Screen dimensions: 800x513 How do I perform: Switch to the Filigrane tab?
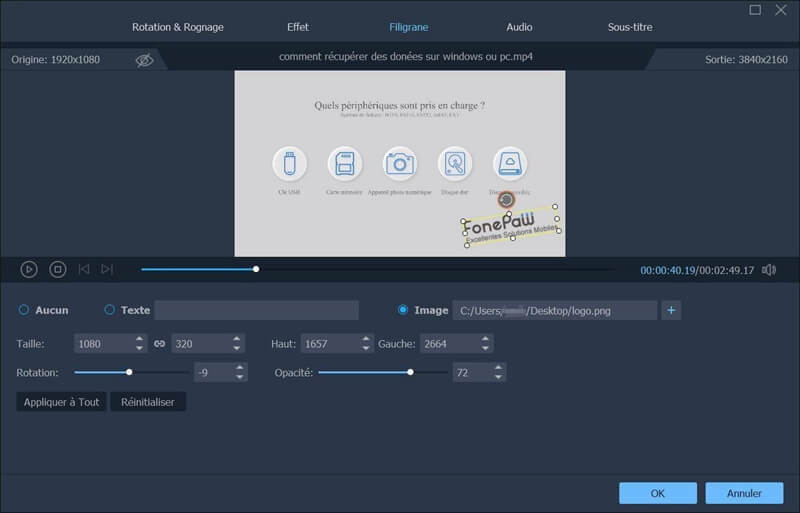tap(408, 27)
